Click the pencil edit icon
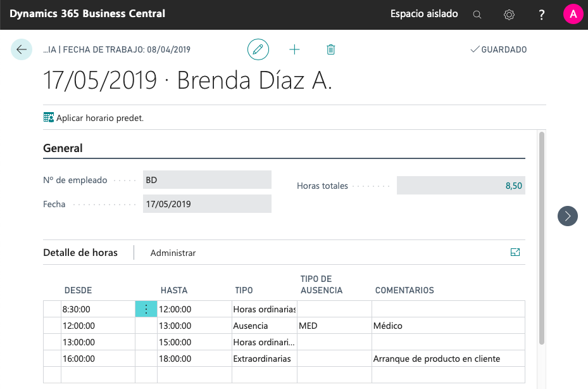Image resolution: width=588 pixels, height=389 pixels. [x=258, y=49]
